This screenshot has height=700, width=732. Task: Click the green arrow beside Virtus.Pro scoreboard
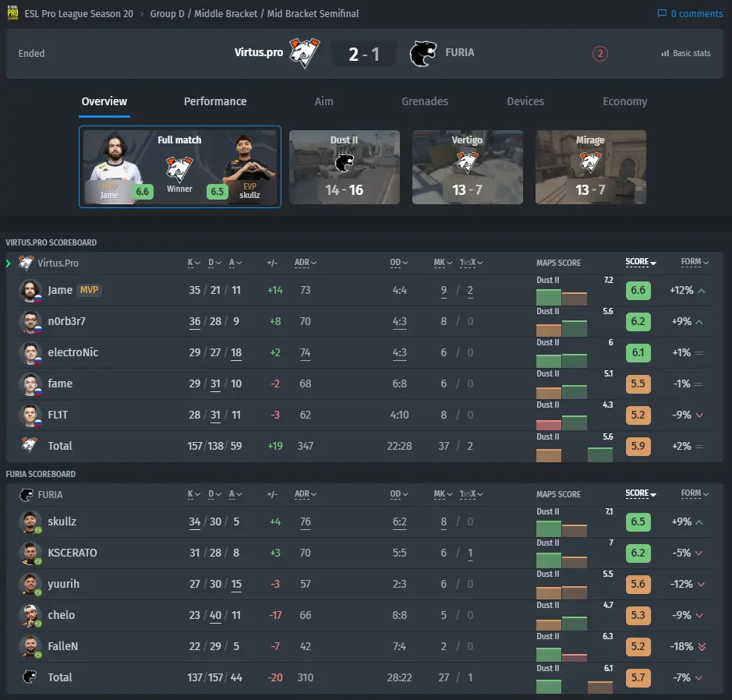9,263
